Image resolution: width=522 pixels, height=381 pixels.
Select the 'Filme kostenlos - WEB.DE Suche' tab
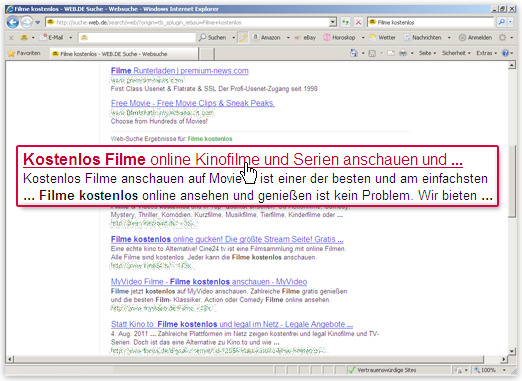coord(124,54)
